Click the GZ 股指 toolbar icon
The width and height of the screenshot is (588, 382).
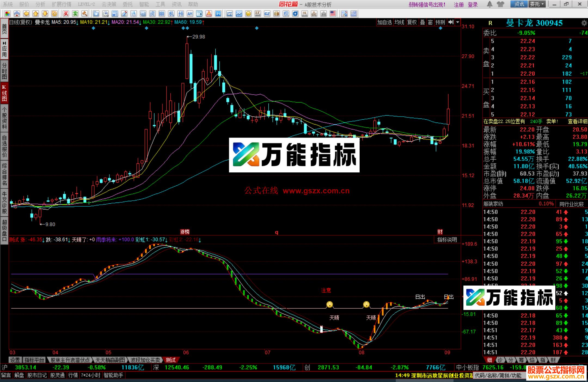(x=267, y=14)
